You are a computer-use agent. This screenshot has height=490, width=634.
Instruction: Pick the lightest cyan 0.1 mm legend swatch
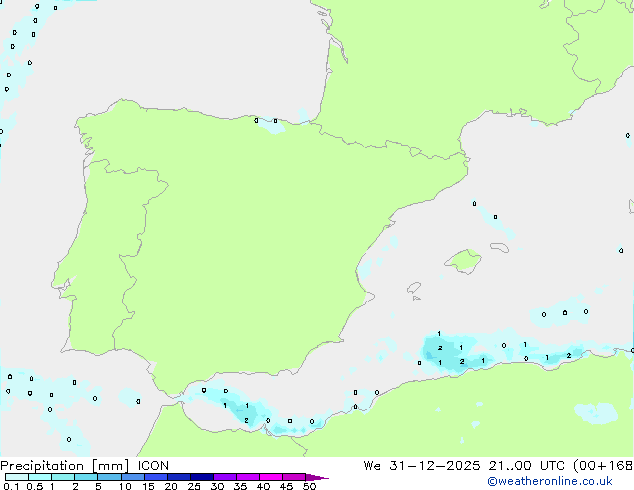point(17,477)
